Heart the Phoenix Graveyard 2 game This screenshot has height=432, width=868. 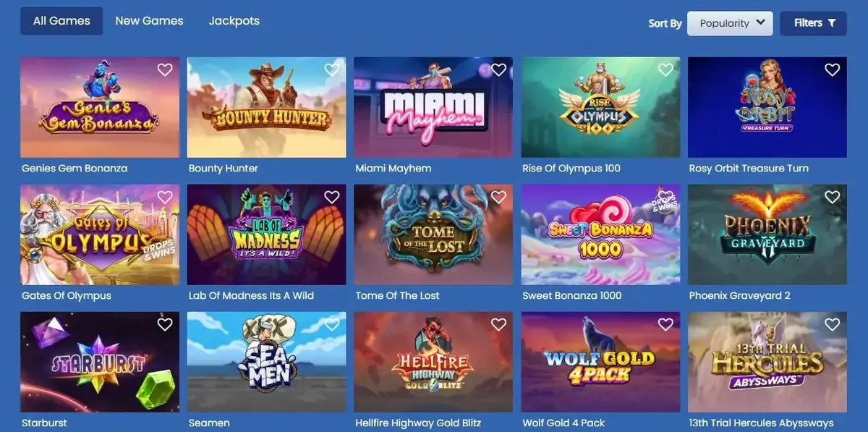click(833, 197)
